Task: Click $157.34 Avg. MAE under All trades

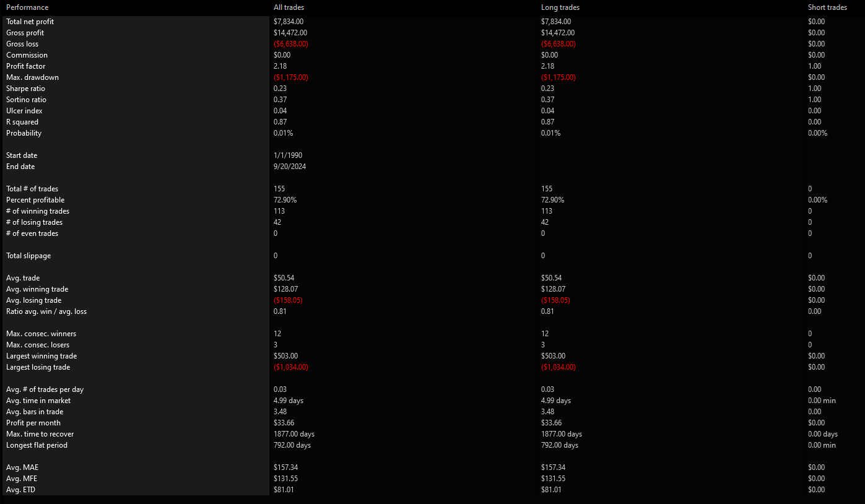Action: (x=286, y=467)
